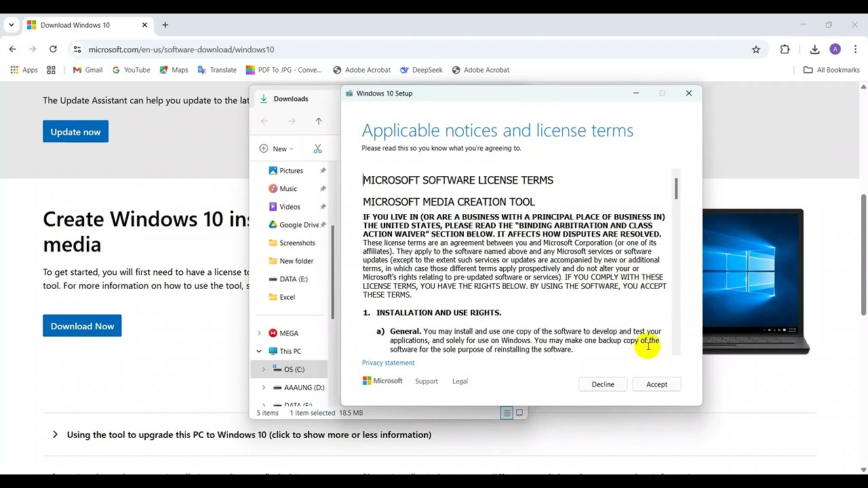Expand the OS (C:) drive arrow

click(x=264, y=369)
